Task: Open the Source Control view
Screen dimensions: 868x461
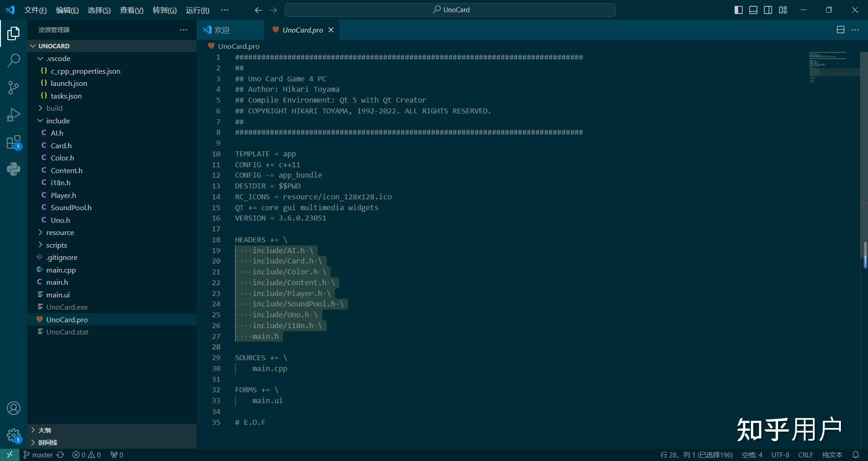Action: [x=14, y=88]
